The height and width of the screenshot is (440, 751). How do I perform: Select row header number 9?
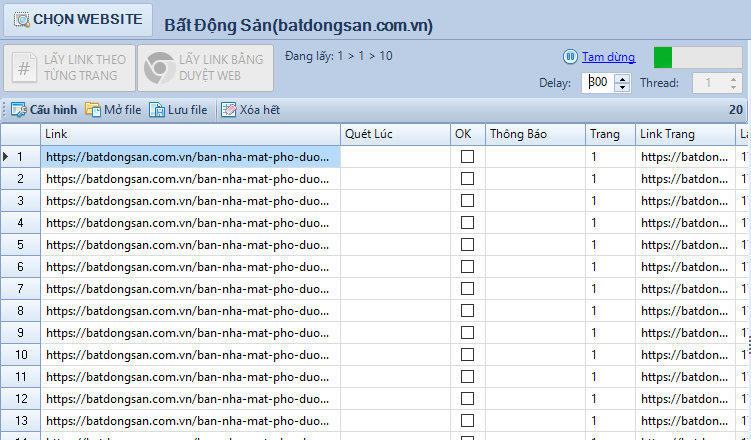[21, 333]
